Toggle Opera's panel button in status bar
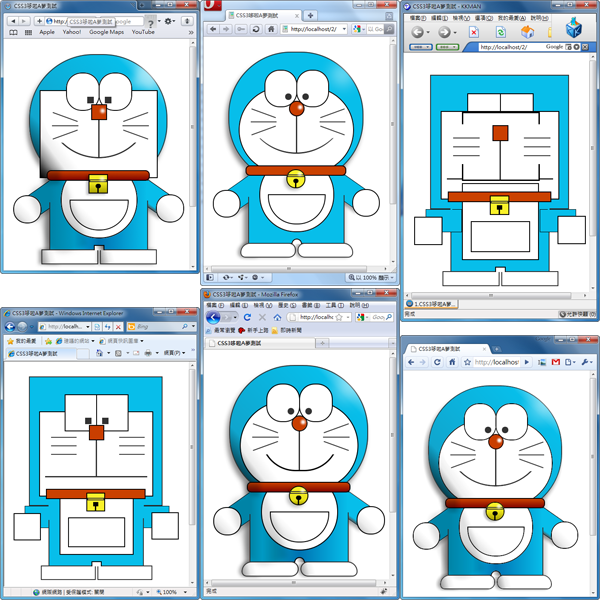Viewport: 600px width, 600px height. [x=210, y=277]
